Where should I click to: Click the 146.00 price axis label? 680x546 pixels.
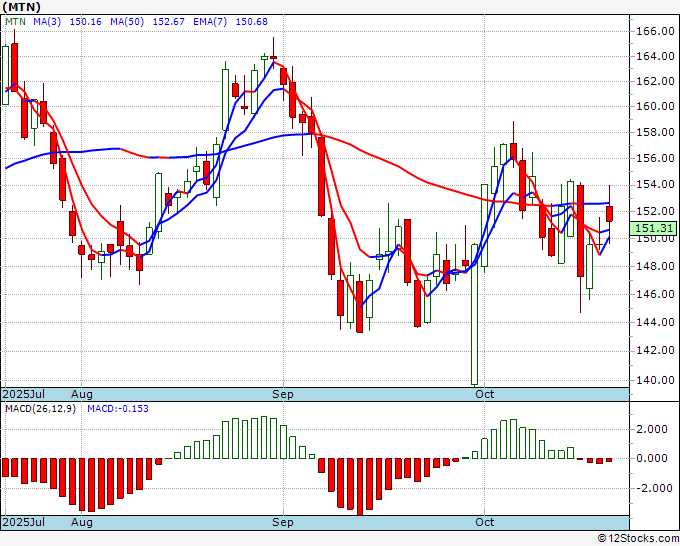[x=655, y=294]
